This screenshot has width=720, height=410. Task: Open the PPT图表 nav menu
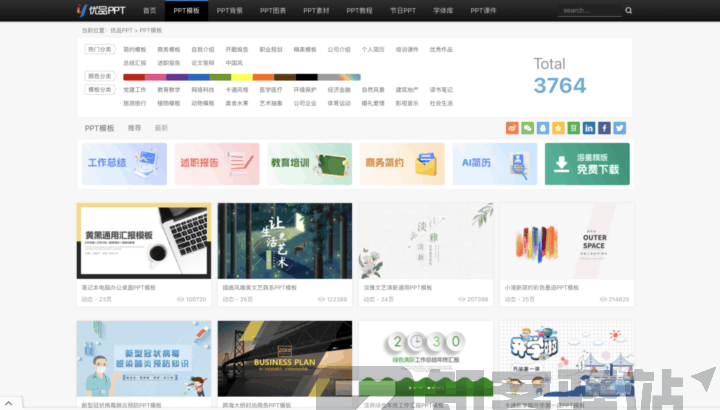[273, 11]
